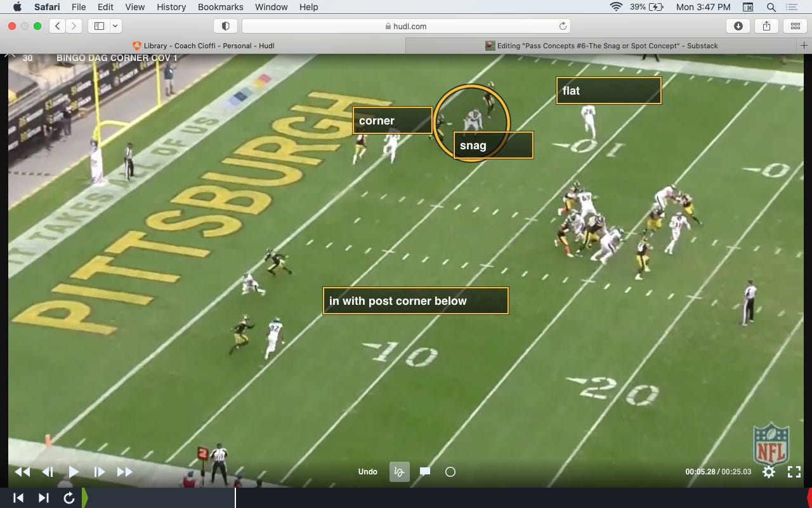Skip to next clip
Viewport: 812px width, 508px height.
click(44, 498)
